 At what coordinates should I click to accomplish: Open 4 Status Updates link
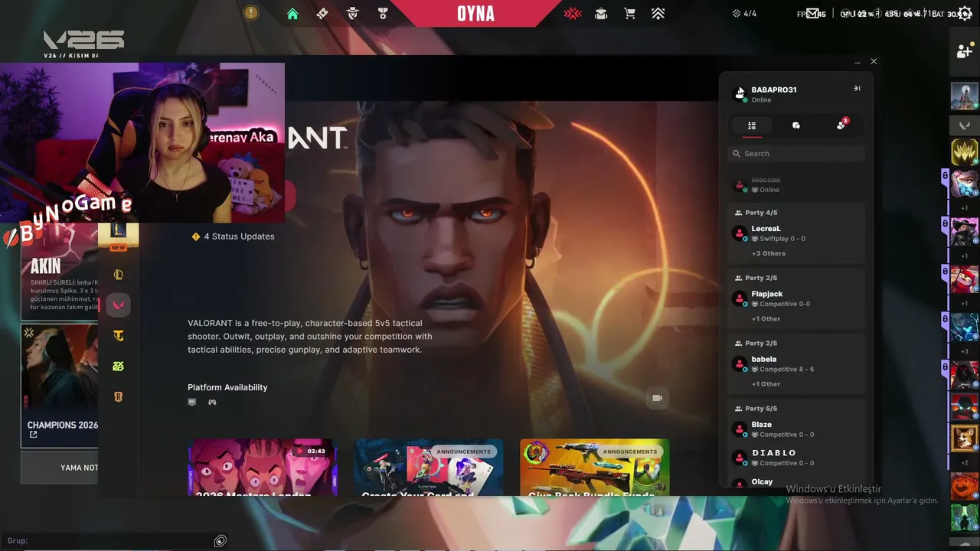pos(233,236)
